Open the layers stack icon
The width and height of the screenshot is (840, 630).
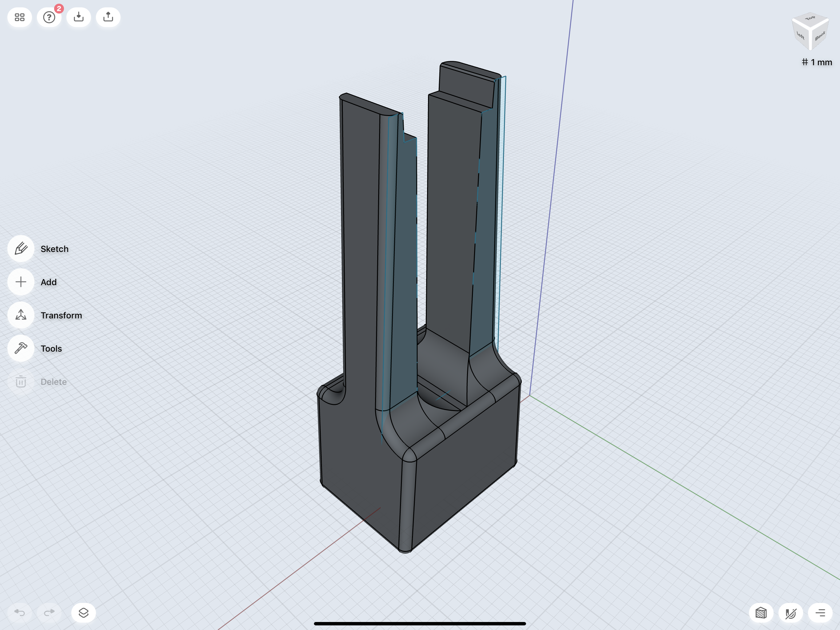click(84, 612)
